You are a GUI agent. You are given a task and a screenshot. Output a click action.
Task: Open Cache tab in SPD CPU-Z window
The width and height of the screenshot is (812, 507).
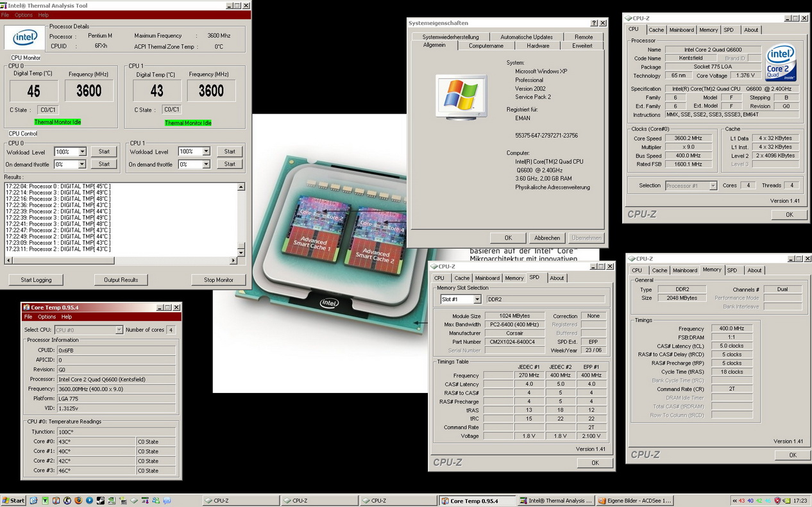[x=462, y=278]
